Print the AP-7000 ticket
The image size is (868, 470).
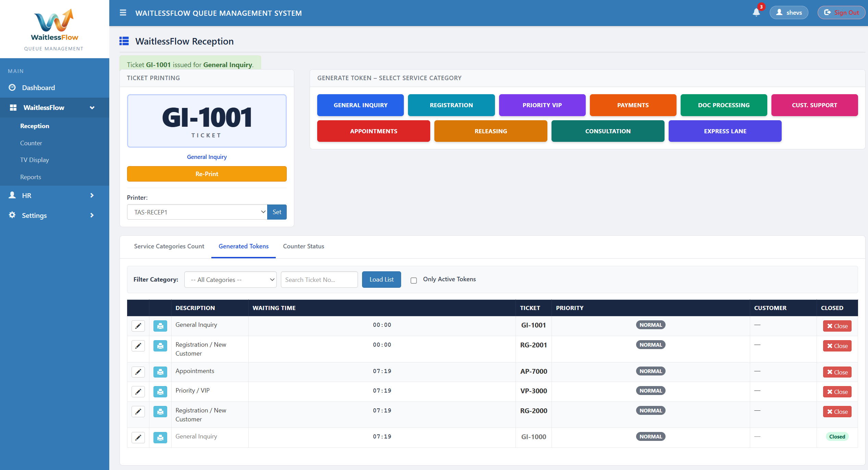coord(160,372)
